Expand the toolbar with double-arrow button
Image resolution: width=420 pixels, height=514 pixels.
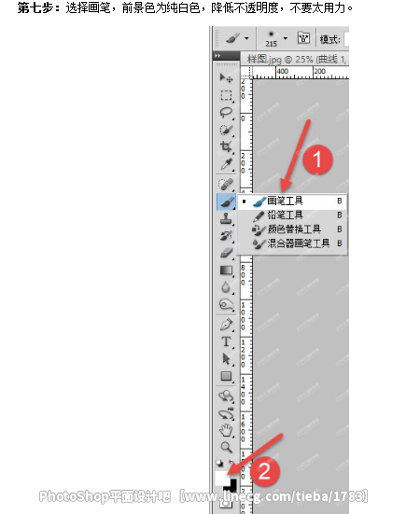[217, 56]
